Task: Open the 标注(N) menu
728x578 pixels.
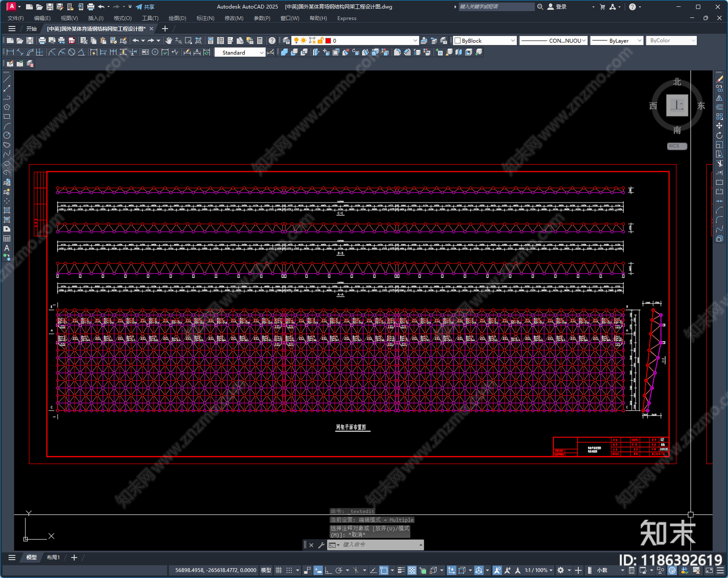Action: pyautogui.click(x=205, y=18)
